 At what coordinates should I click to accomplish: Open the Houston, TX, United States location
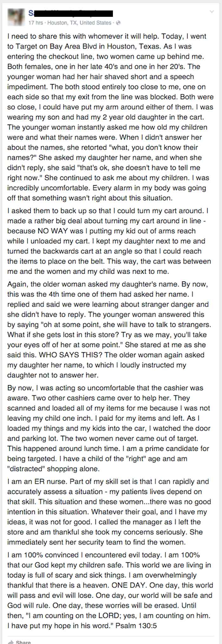[79, 23]
